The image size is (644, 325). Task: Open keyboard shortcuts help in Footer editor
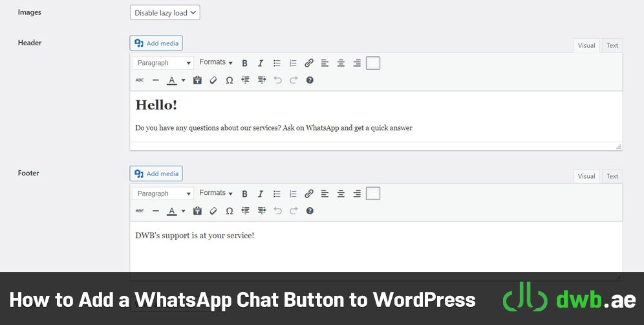(310, 210)
